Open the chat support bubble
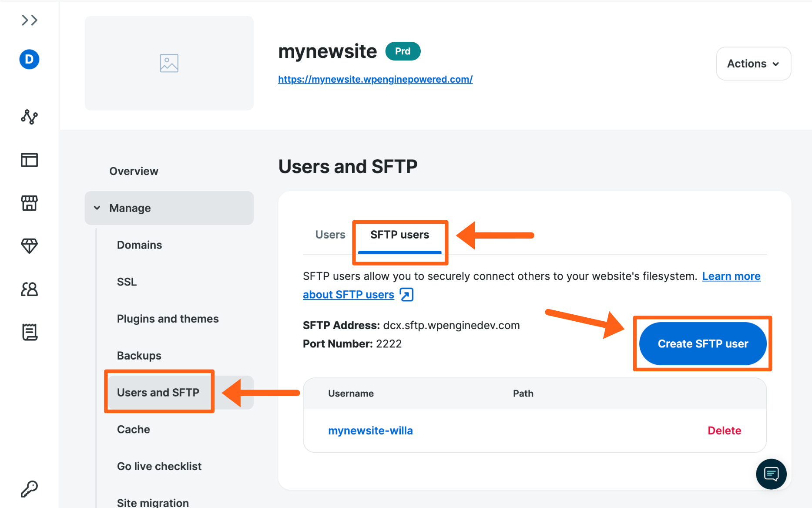The image size is (812, 508). [771, 474]
